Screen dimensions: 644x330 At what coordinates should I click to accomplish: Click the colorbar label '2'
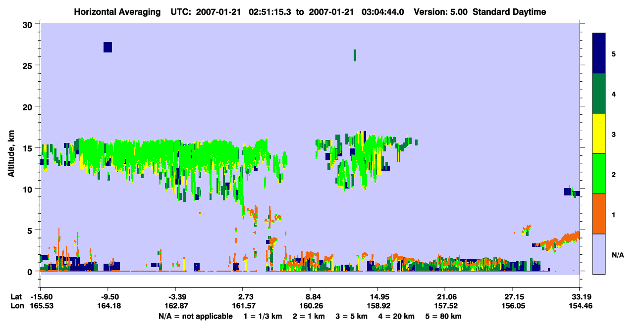tap(614, 174)
